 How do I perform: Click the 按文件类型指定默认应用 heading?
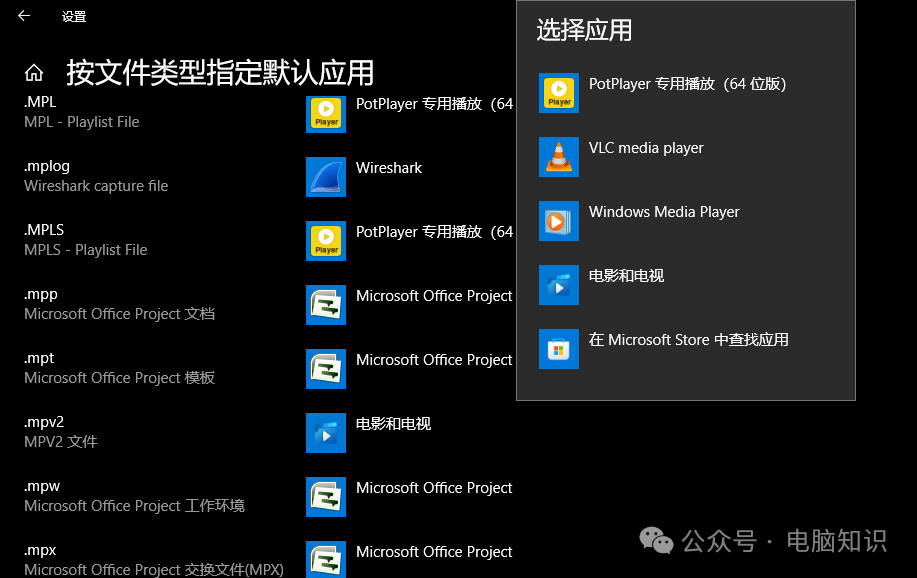[220, 73]
